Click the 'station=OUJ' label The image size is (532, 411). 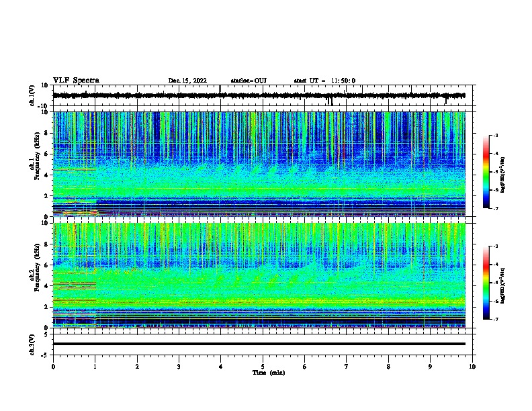tap(249, 81)
